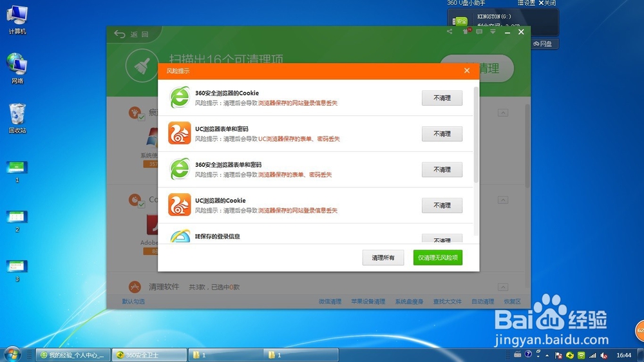The image size is (644, 362).
Task: Click the risk dialog list scrollbar
Action: (x=476, y=135)
